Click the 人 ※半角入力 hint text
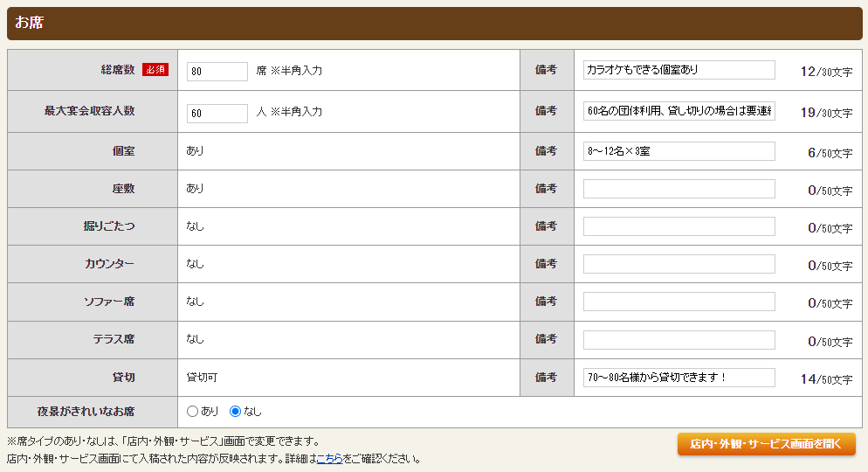This screenshot has width=868, height=472. (289, 112)
